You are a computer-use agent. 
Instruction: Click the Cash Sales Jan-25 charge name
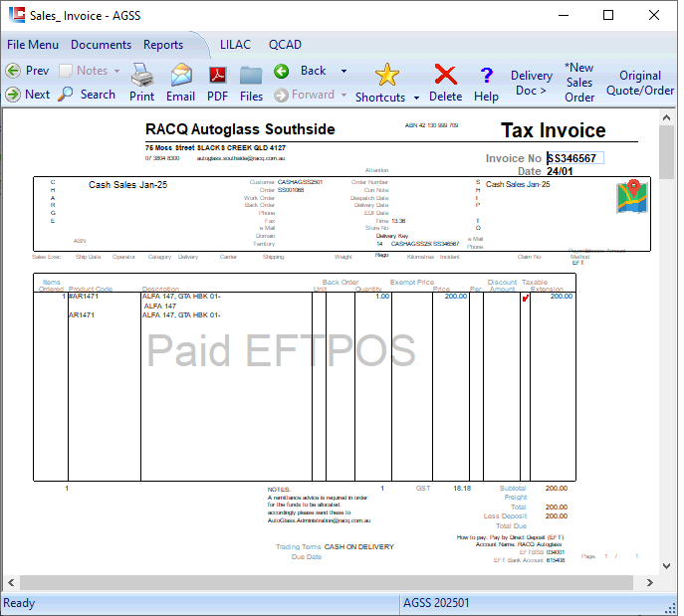tap(127, 185)
